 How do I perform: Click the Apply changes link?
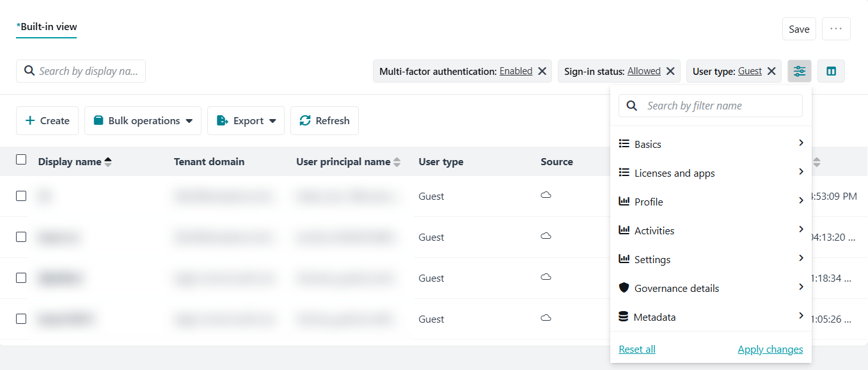pos(770,350)
